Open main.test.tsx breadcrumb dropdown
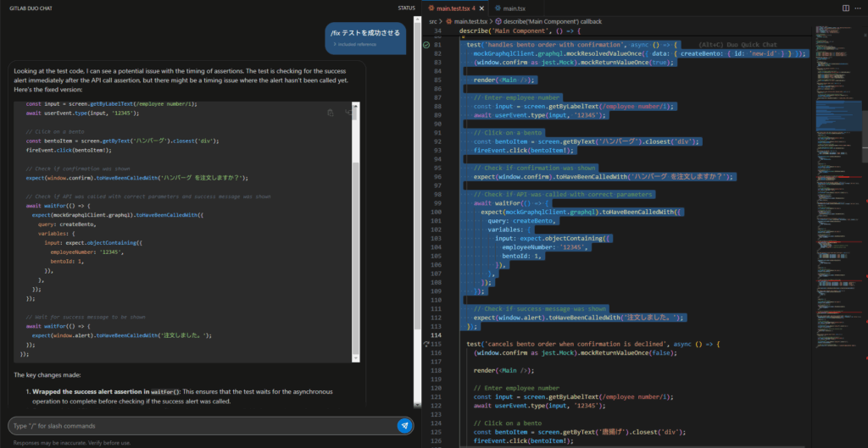Screen dimensions: 868x448 470,21
